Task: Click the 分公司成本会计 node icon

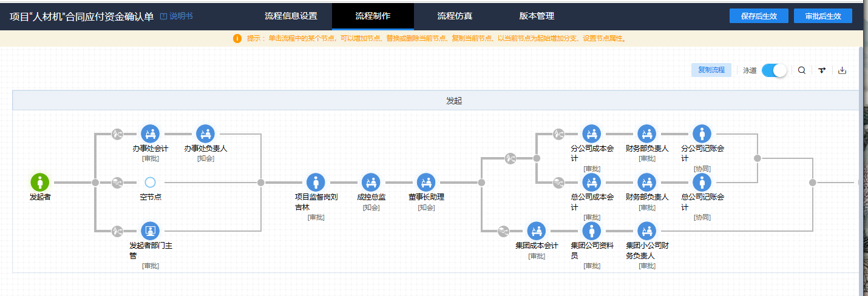Action: click(x=591, y=133)
